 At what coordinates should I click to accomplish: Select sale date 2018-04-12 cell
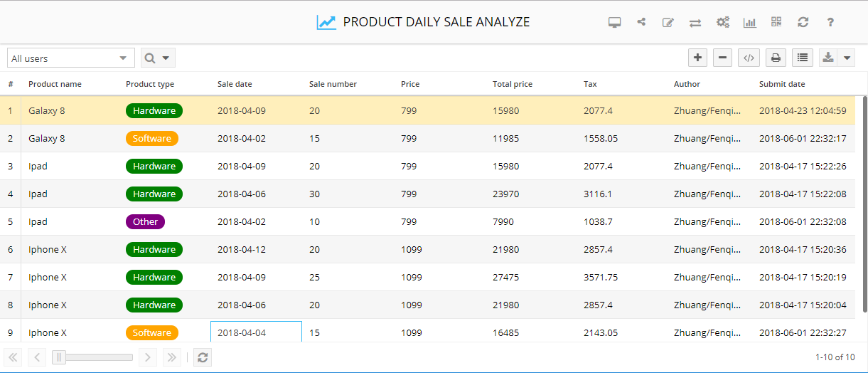242,249
